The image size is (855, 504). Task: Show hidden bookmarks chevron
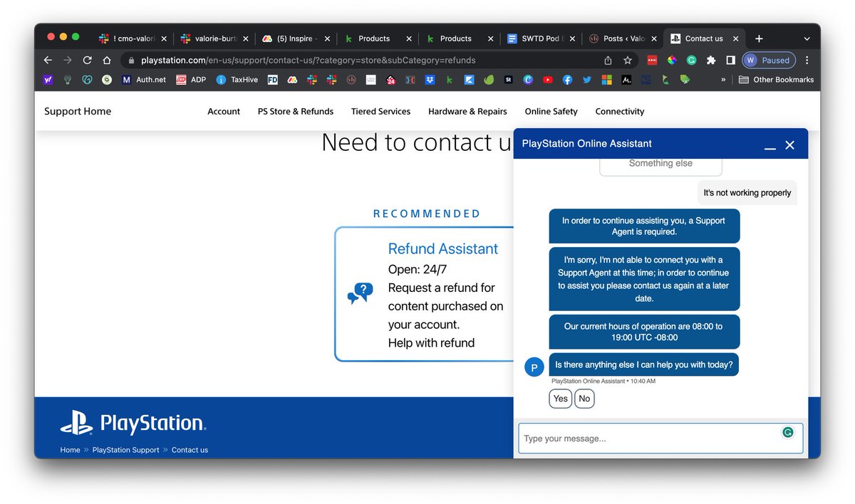point(723,80)
